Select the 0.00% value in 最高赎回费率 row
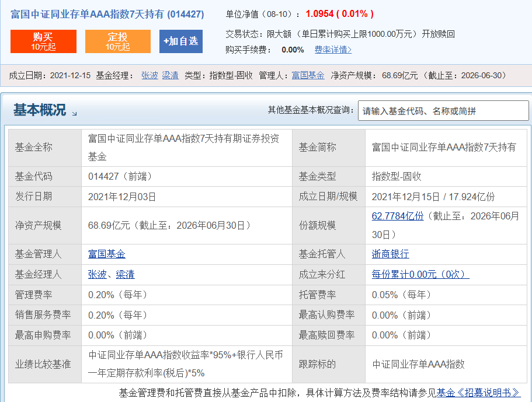532x402 pixels. [385, 335]
